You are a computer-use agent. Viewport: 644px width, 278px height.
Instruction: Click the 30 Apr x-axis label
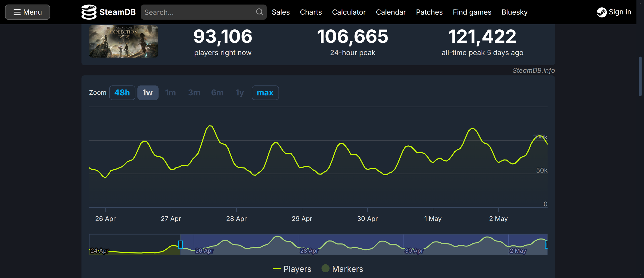coord(367,219)
